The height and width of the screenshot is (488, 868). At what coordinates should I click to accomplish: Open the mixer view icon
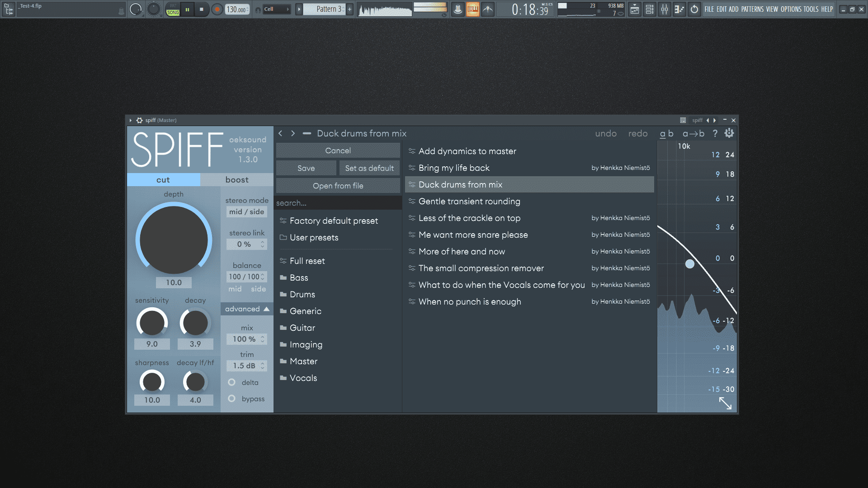pos(665,9)
